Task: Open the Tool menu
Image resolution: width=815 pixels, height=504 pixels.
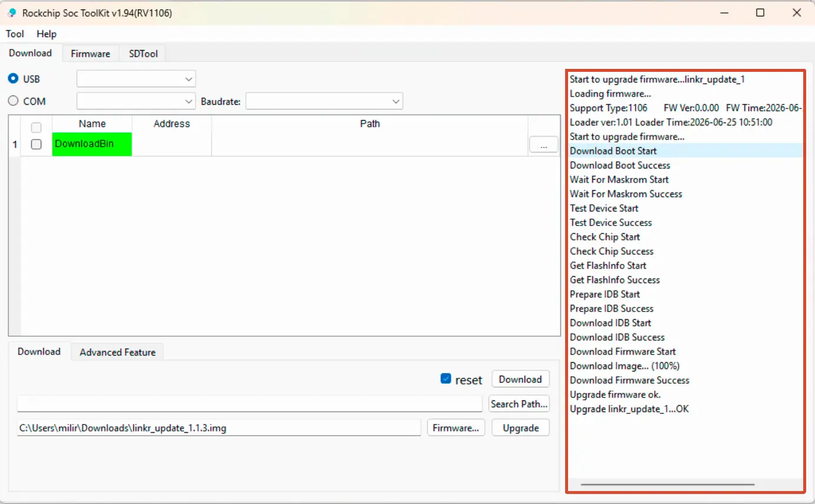Action: click(x=15, y=34)
